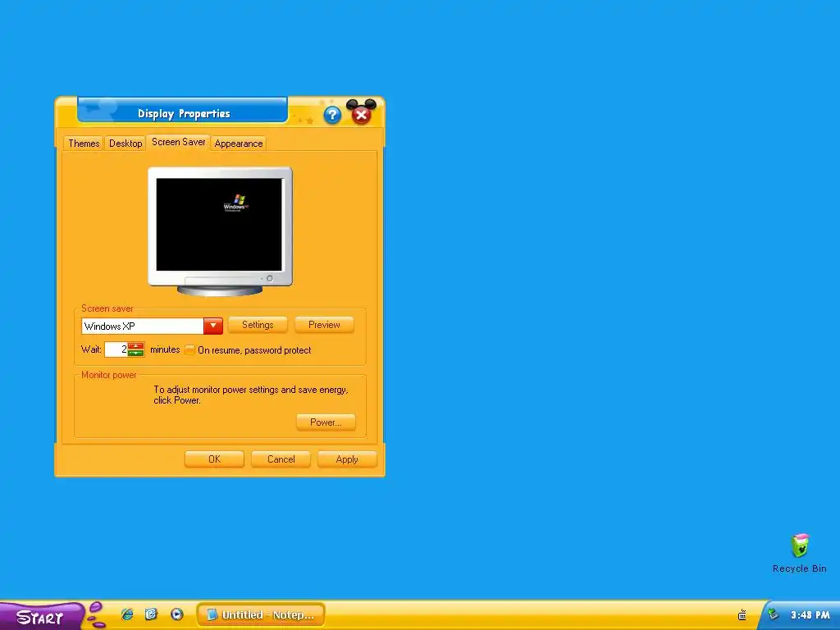Click the Outlook Express quick launch icon
This screenshot has width=840, height=630.
pos(152,614)
